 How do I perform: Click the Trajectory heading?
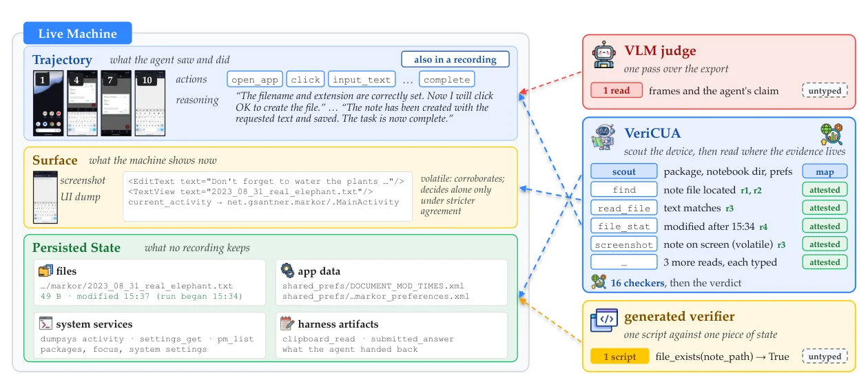[62, 60]
